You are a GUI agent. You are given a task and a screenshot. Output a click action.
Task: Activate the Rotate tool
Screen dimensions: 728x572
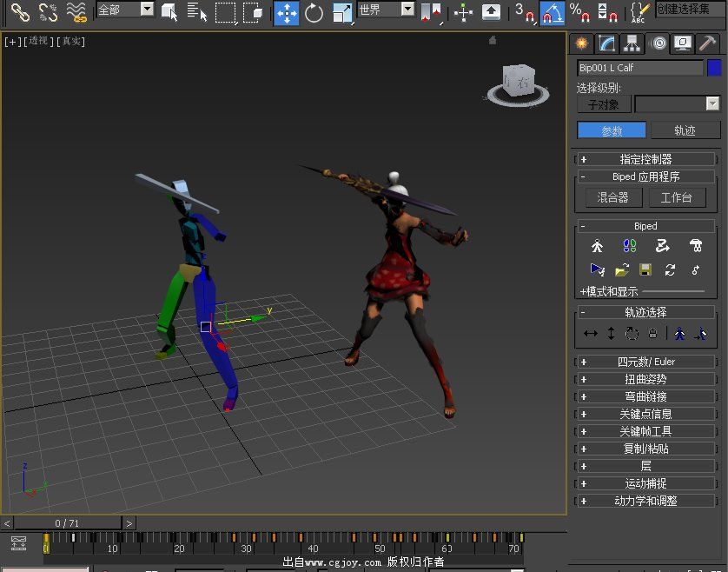314,12
